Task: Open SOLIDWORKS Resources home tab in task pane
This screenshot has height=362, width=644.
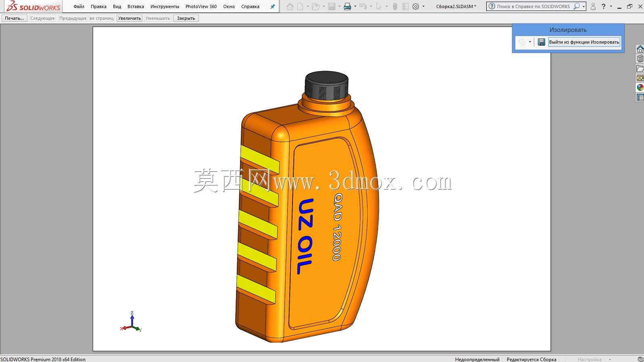Action: [x=640, y=49]
